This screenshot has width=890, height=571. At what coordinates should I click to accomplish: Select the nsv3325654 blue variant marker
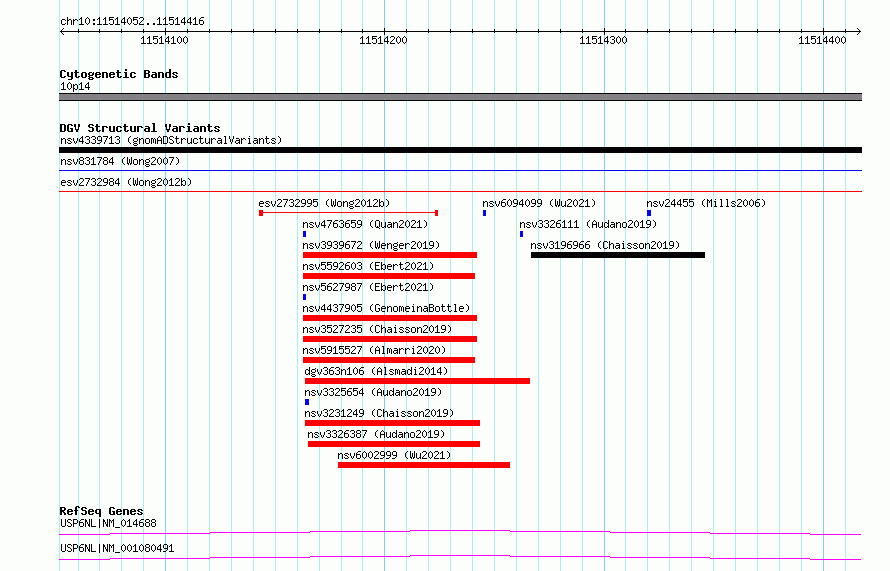point(307,402)
